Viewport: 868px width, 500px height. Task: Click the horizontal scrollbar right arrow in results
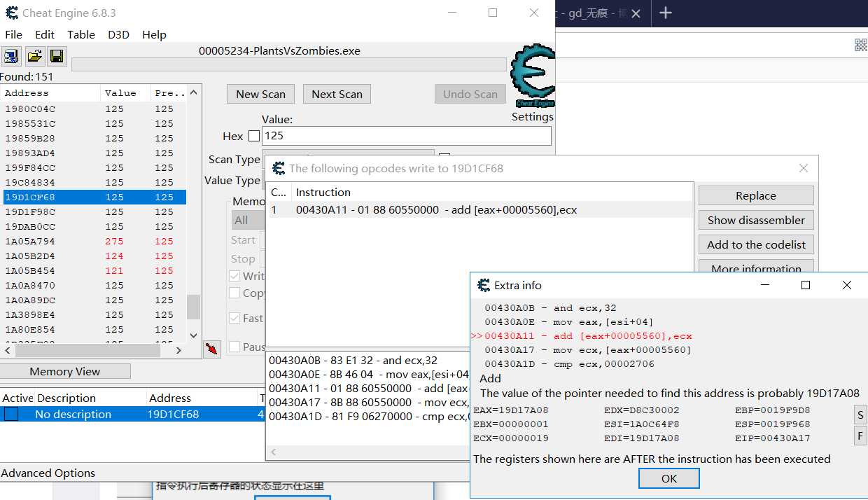click(178, 349)
